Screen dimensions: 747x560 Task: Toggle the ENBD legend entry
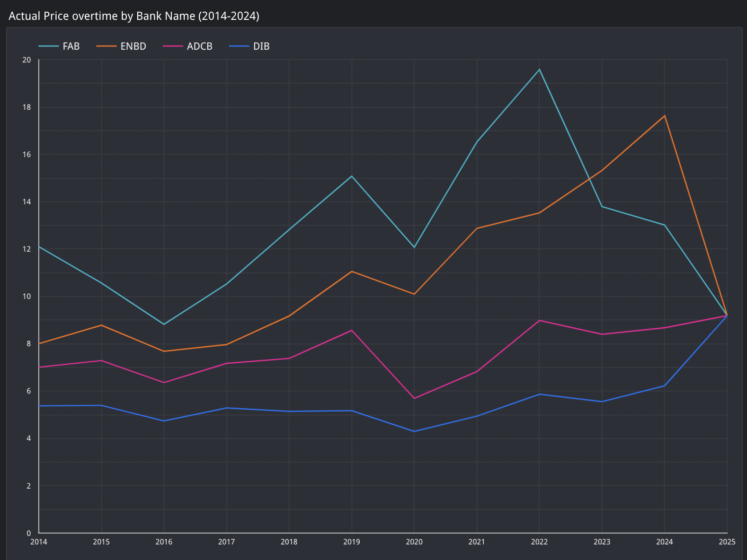point(121,46)
